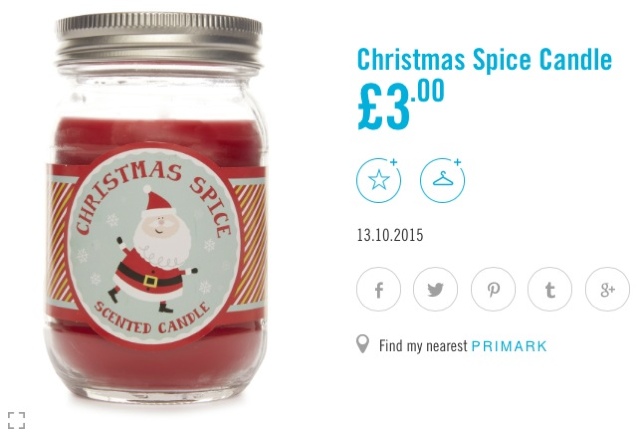Pin the candle on Pinterest

coord(493,289)
